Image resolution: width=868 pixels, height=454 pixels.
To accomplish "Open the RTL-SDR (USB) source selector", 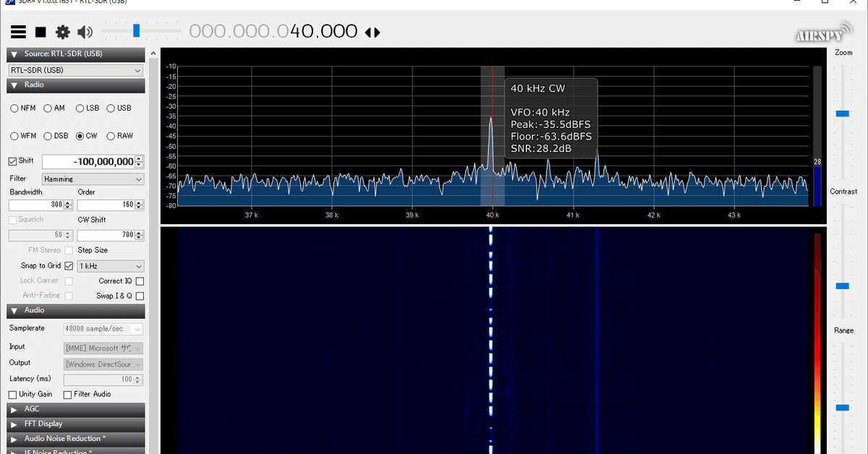I will pos(75,69).
